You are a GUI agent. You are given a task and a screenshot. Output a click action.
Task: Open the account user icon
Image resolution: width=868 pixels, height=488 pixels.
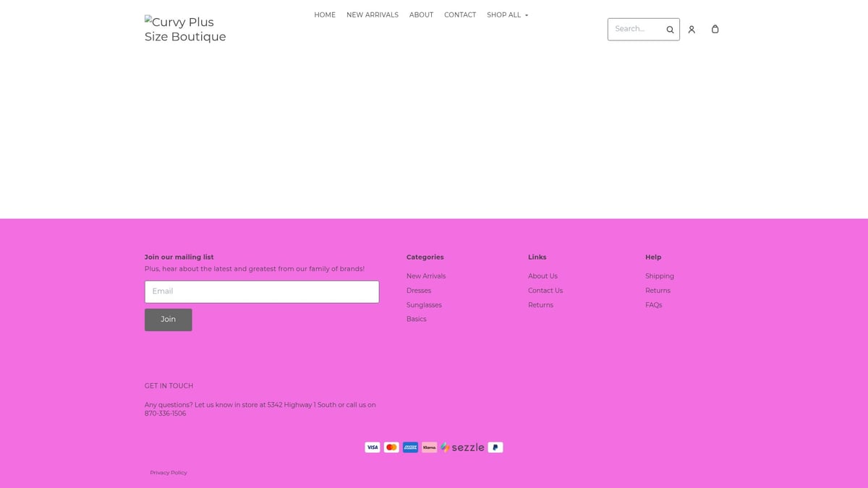692,30
